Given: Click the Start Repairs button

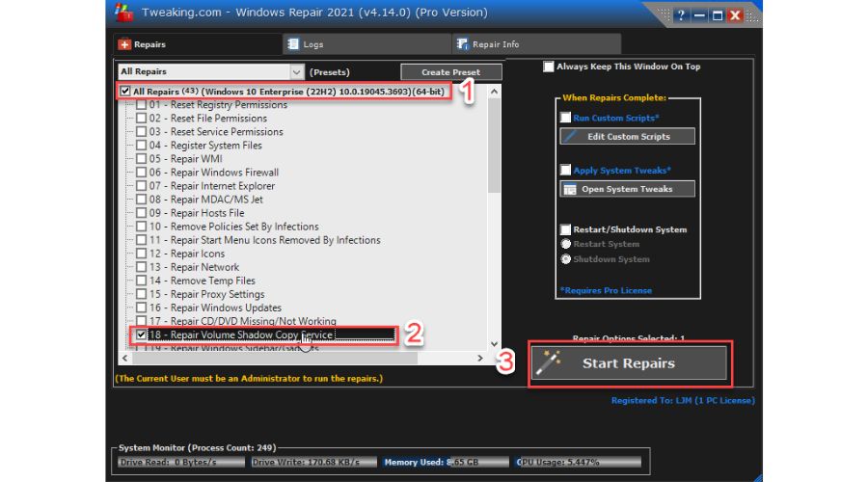Looking at the screenshot, I should tap(630, 363).
